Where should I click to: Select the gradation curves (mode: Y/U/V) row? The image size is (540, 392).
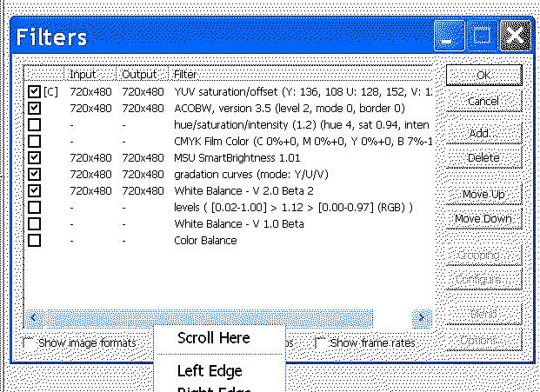[229, 174]
